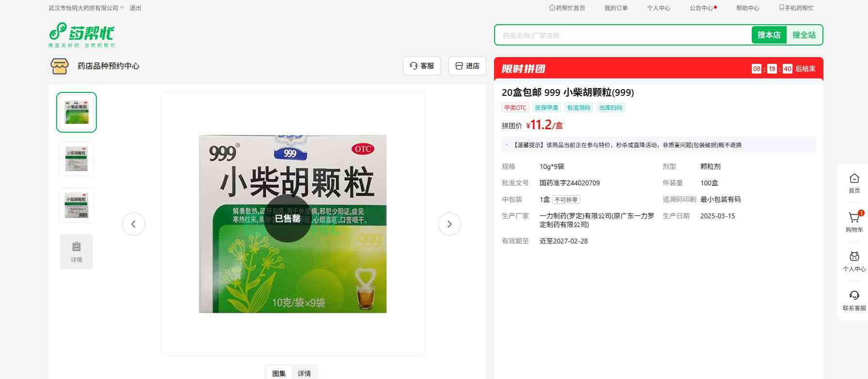Show previous product image with left arrow
Image resolution: width=868 pixels, height=379 pixels.
pos(134,224)
